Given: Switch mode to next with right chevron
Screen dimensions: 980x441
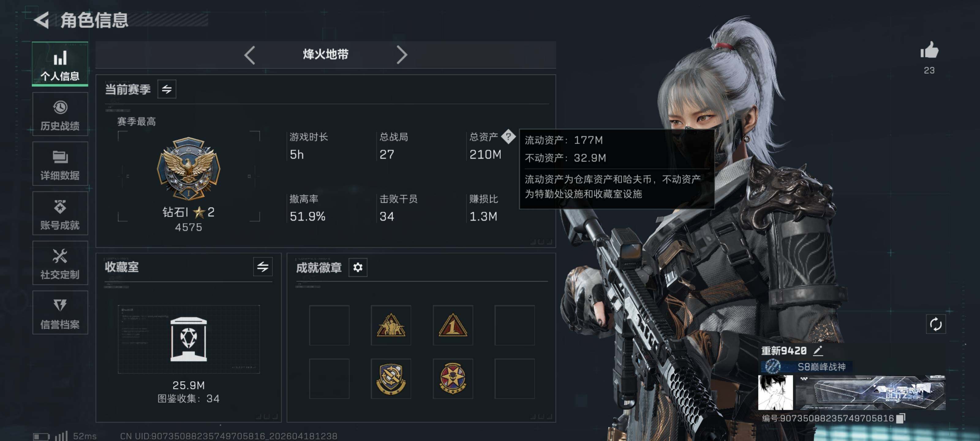Looking at the screenshot, I should tap(402, 55).
